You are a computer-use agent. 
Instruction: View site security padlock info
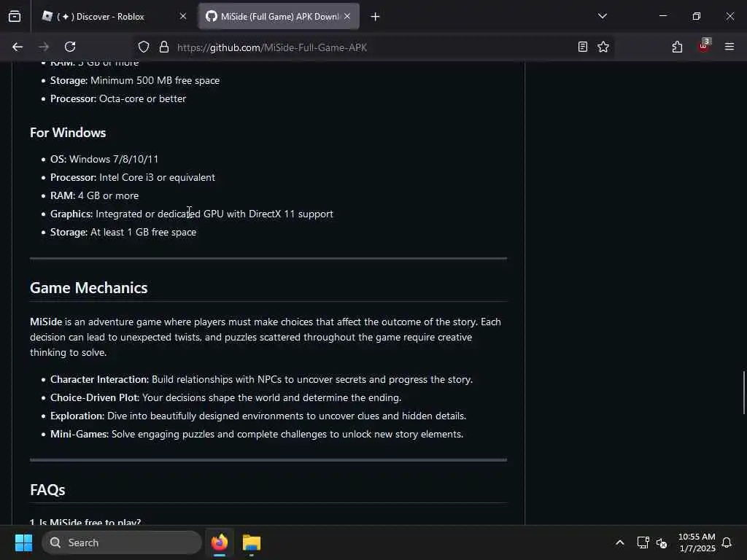(x=164, y=47)
